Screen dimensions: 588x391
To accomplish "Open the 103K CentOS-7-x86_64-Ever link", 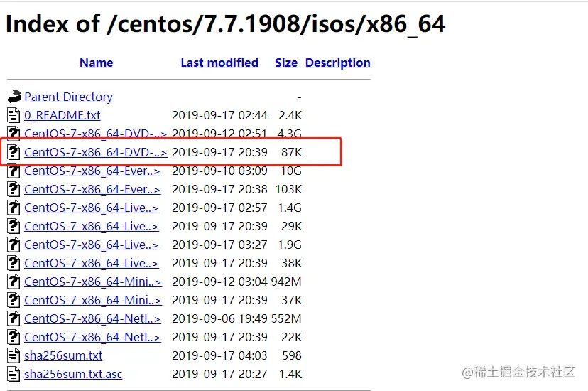I will tap(92, 189).
